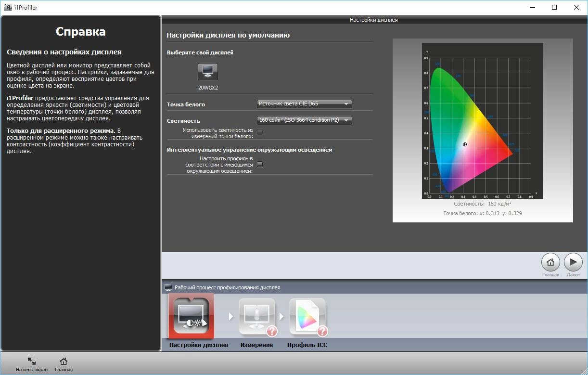Click Настройки дисплея по умолчанию heading
The image size is (588, 375).
click(x=228, y=35)
